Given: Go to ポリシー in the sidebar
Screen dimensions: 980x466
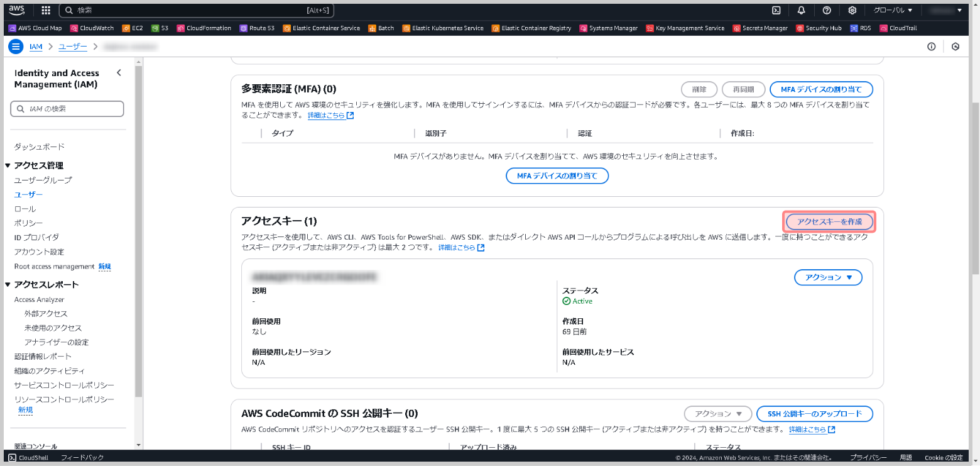Looking at the screenshot, I should pyautogui.click(x=29, y=223).
